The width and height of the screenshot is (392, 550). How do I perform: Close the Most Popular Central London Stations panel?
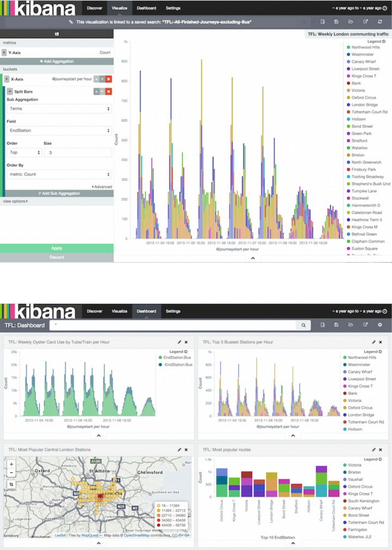pyautogui.click(x=186, y=450)
